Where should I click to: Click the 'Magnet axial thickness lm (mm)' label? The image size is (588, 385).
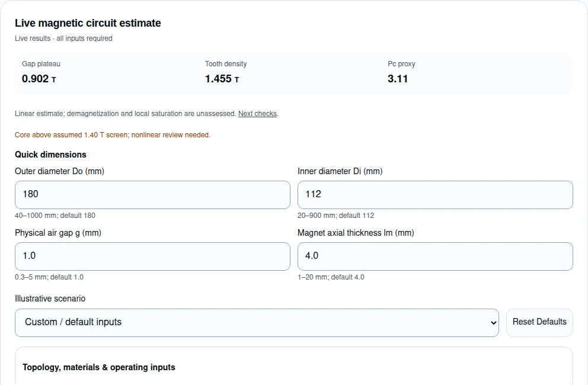pos(356,233)
